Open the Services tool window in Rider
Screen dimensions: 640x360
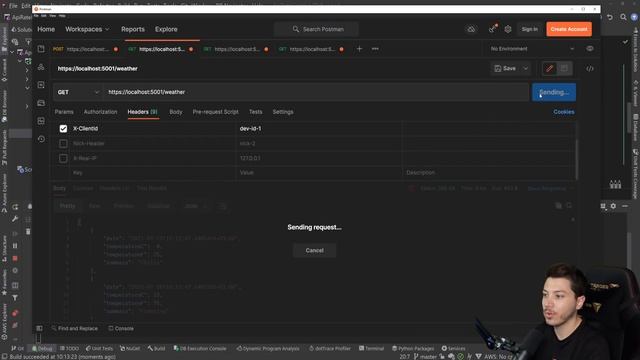pos(453,348)
